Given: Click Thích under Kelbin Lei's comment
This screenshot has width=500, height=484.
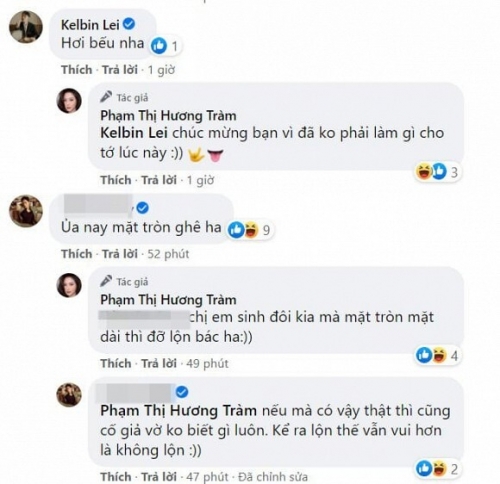Looking at the screenshot, I should (77, 70).
